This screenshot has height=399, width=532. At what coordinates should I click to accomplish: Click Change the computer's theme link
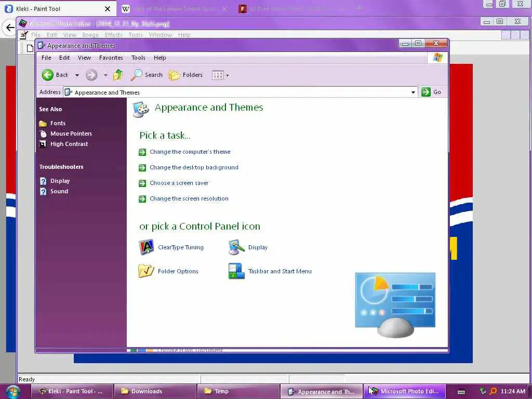(190, 152)
